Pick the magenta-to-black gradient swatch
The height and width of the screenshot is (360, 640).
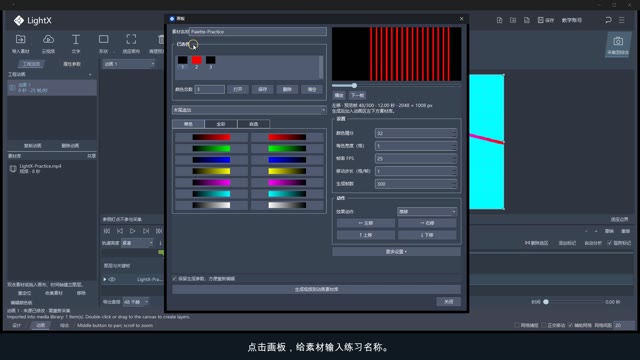click(287, 182)
